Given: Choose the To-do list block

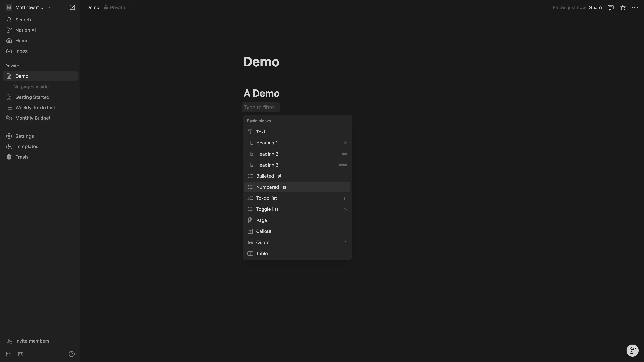Looking at the screenshot, I should point(297,198).
